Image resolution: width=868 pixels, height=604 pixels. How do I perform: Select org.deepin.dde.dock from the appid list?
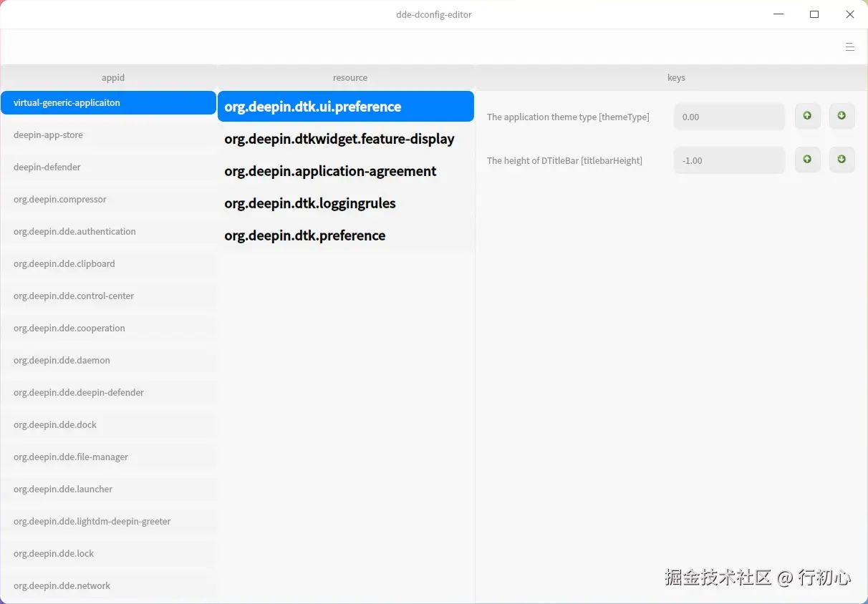point(107,424)
